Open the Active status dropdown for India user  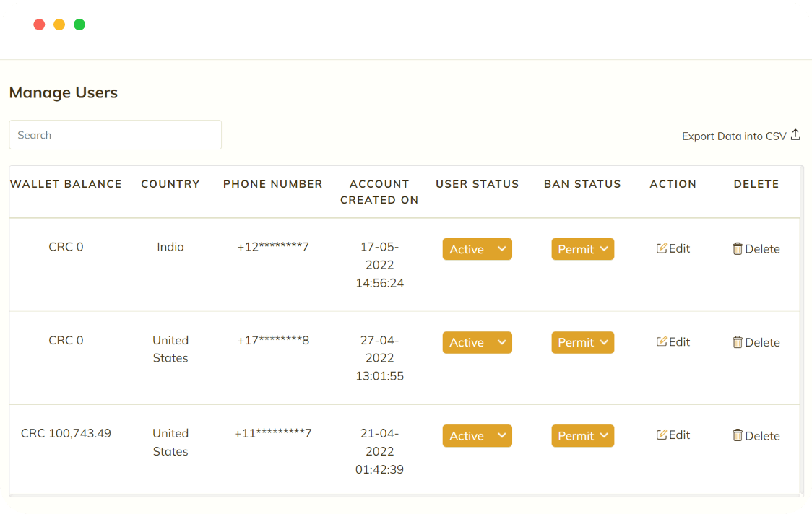[x=477, y=248]
